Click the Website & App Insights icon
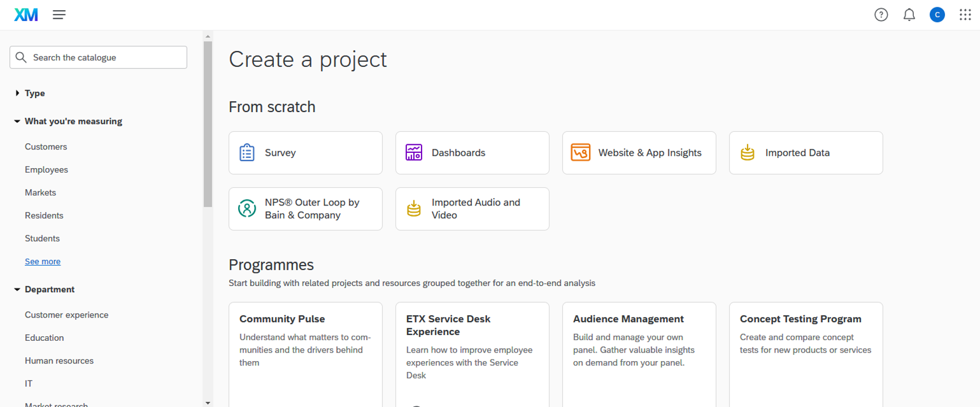The height and width of the screenshot is (407, 980). pyautogui.click(x=581, y=153)
